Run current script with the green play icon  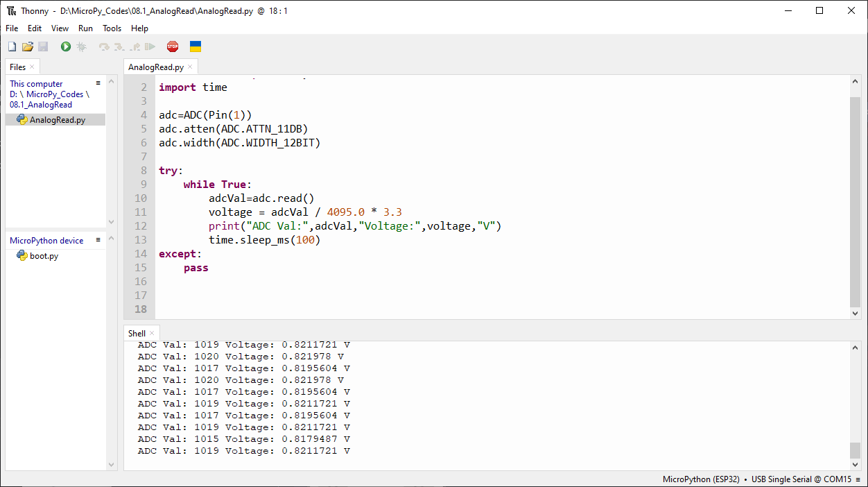[66, 46]
